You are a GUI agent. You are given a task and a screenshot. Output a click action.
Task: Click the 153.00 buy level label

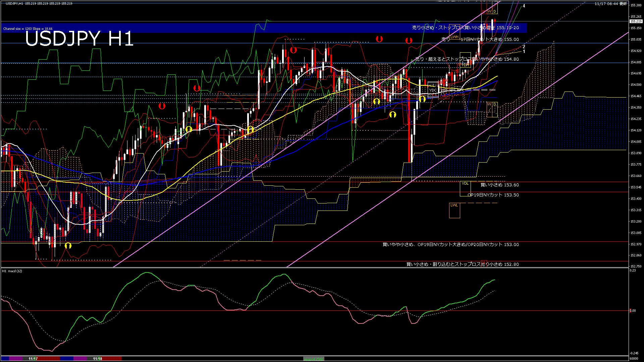point(450,244)
